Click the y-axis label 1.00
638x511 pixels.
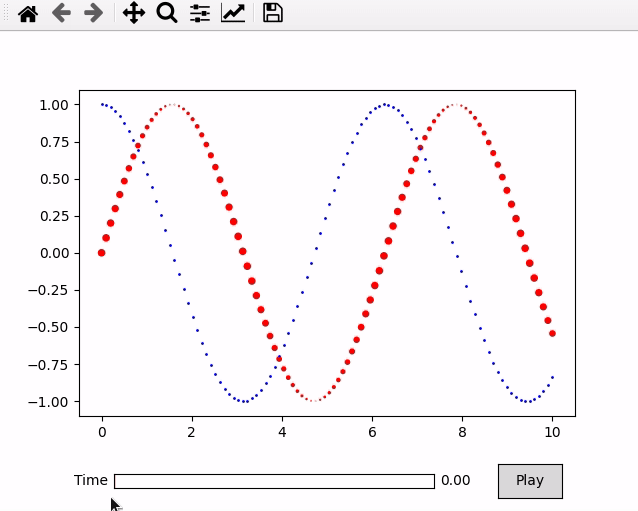(x=54, y=105)
